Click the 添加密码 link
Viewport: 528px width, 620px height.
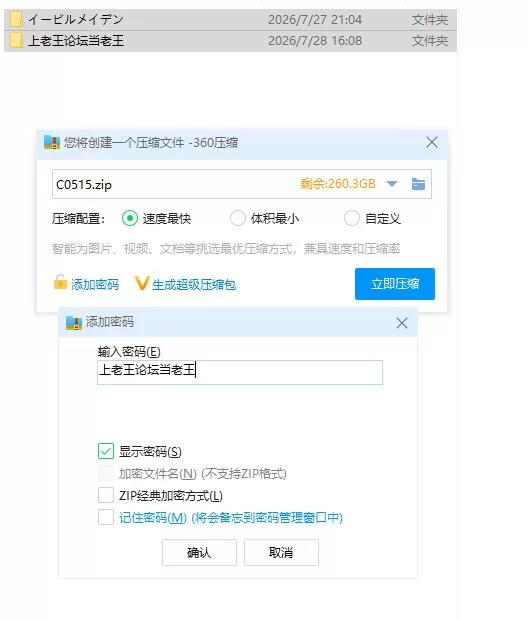pyautogui.click(x=95, y=284)
